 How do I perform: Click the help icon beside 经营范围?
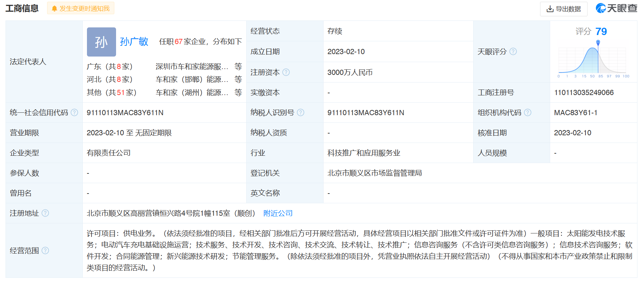tap(45, 250)
